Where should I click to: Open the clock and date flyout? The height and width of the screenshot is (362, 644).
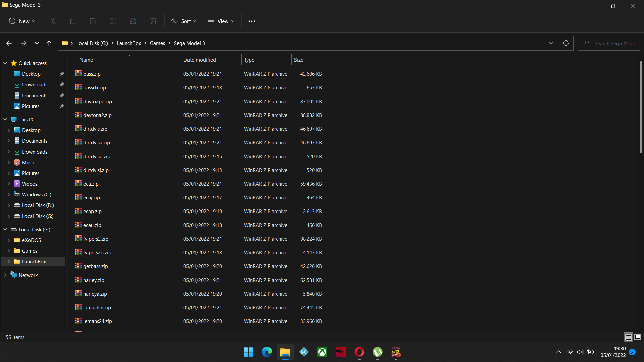point(613,352)
